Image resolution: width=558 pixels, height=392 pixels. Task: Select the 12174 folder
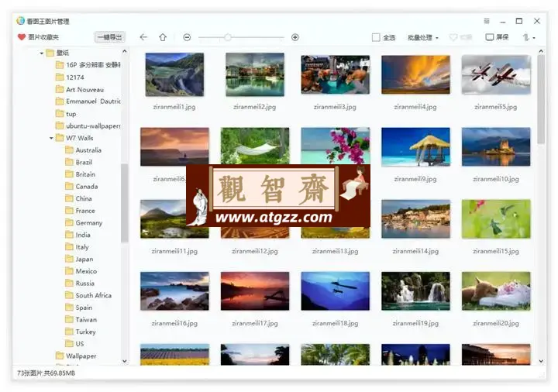pos(70,77)
